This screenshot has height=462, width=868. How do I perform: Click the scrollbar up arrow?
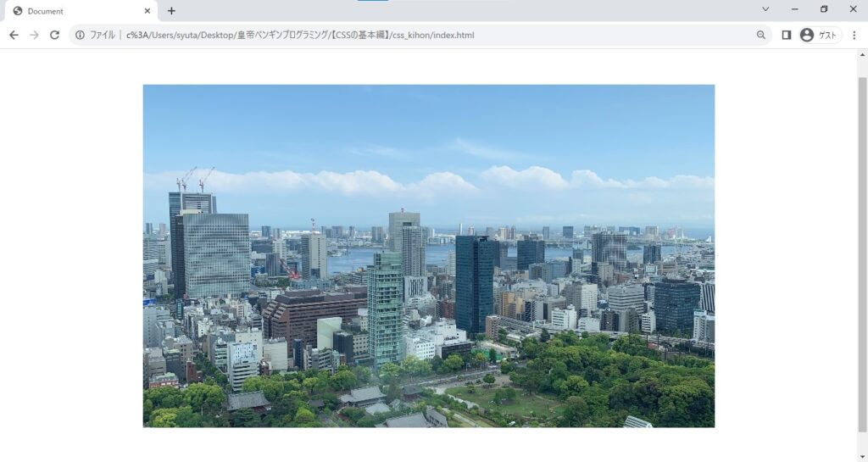(x=862, y=54)
